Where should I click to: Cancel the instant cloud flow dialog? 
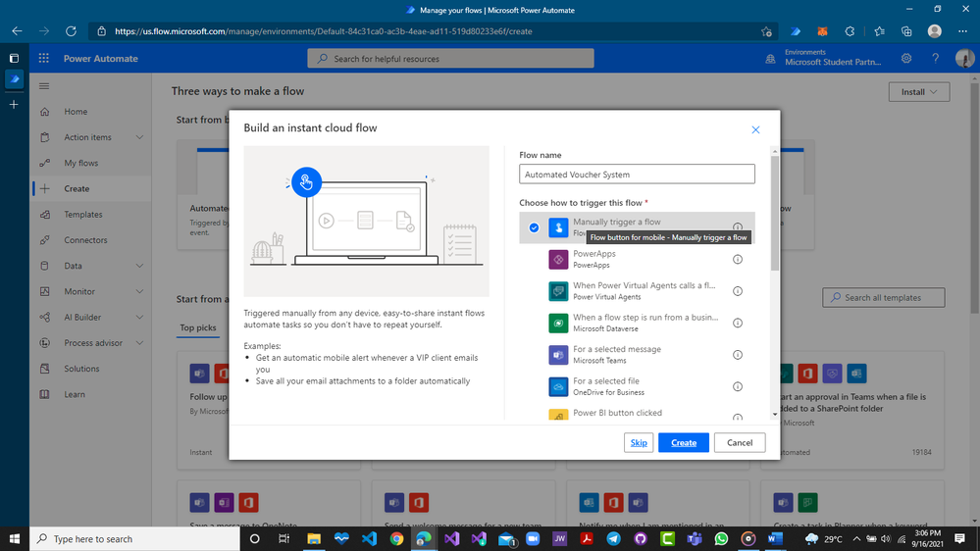(740, 442)
